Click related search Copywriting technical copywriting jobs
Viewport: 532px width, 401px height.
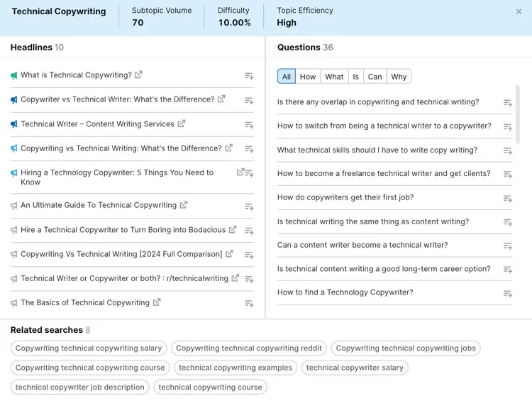pyautogui.click(x=406, y=348)
